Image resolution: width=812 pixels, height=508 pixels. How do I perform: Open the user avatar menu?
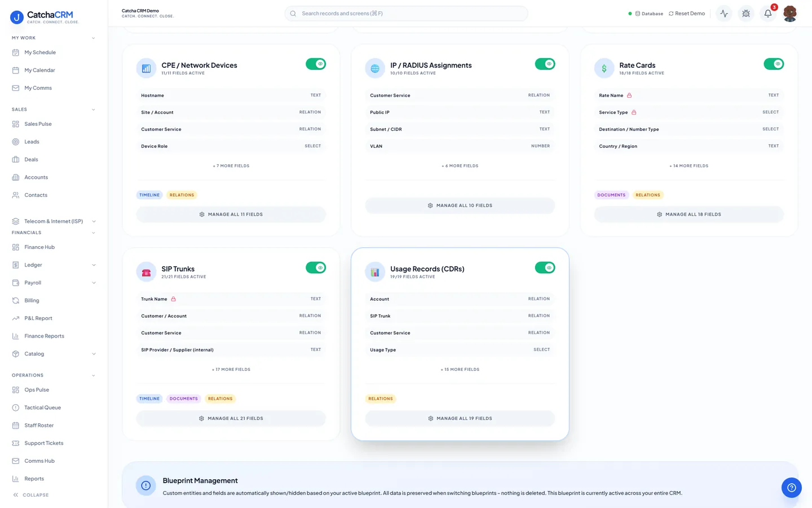790,14
